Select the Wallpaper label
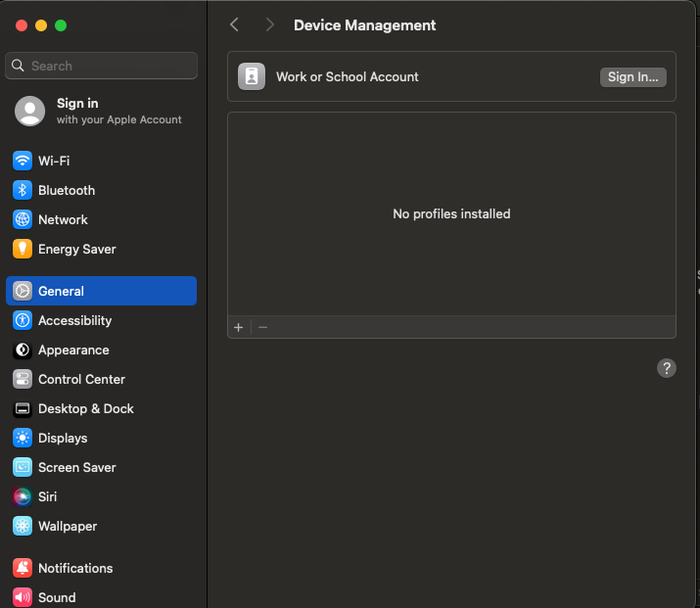This screenshot has height=608, width=700. [x=68, y=527]
